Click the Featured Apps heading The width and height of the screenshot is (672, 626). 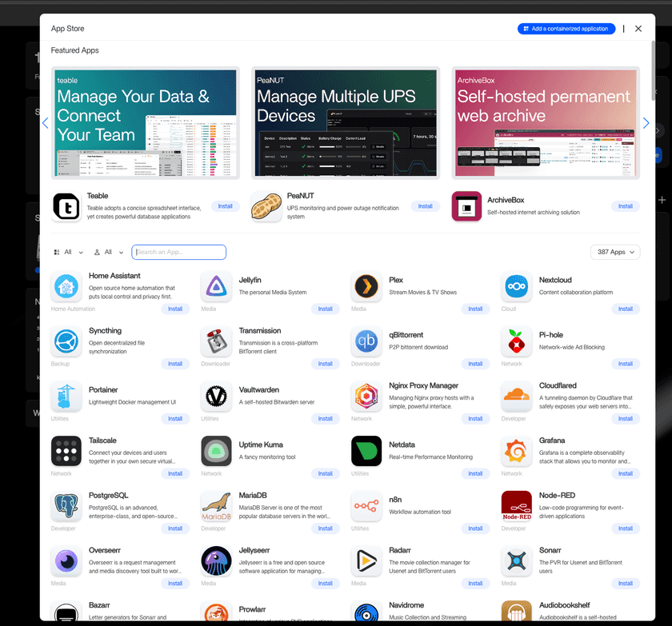pyautogui.click(x=74, y=50)
